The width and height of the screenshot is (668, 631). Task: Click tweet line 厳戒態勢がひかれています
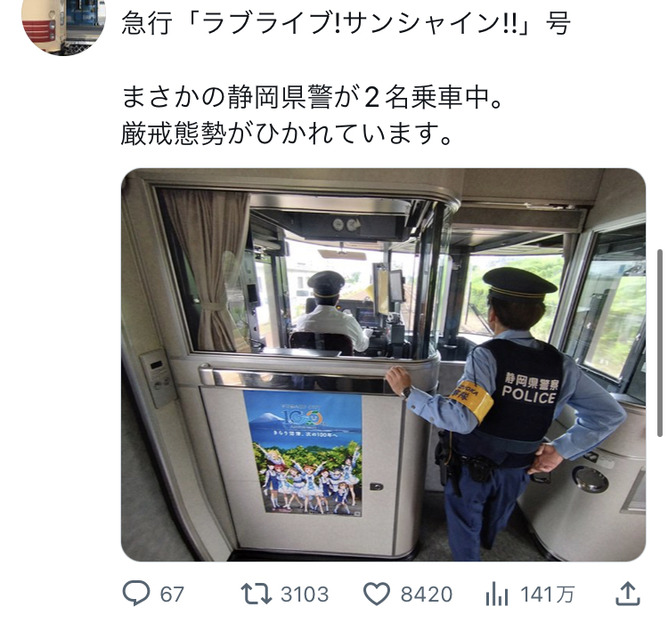(x=286, y=133)
